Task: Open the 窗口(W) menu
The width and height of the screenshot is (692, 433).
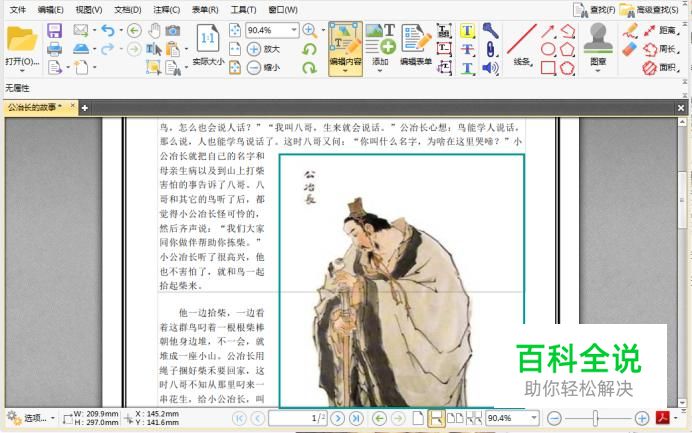Action: click(x=283, y=9)
